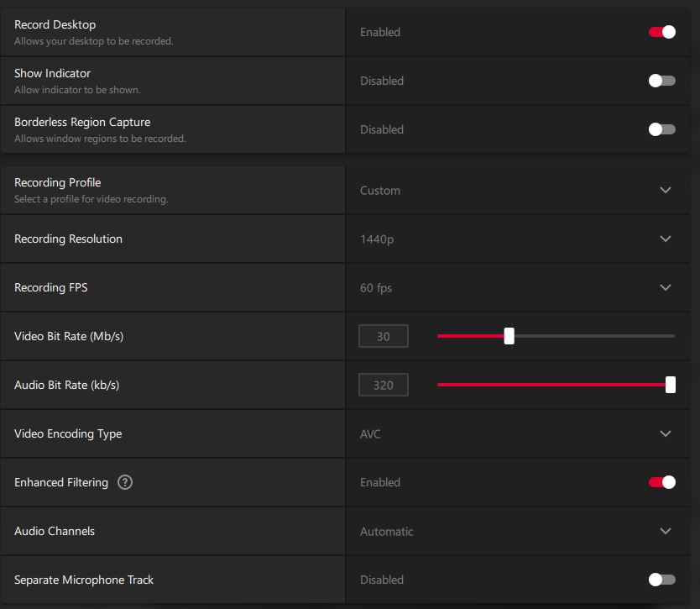Expand Video Encoding Type dropdown

(x=512, y=434)
